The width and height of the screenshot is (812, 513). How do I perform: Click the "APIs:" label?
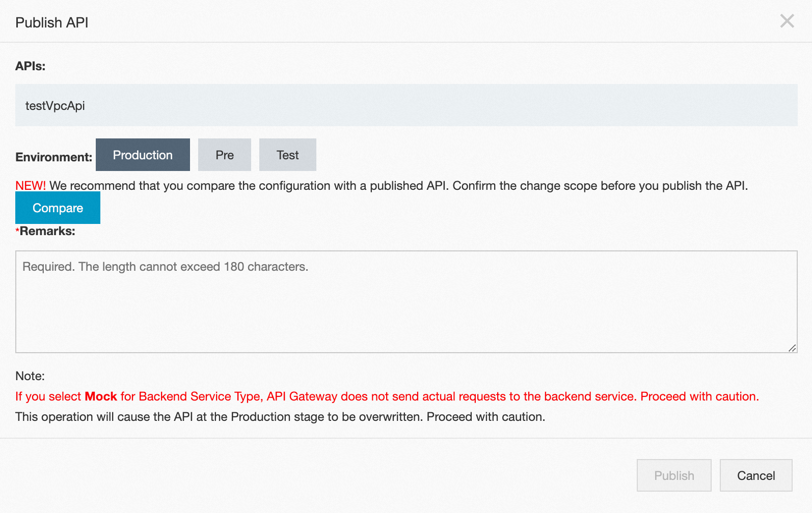(x=31, y=66)
